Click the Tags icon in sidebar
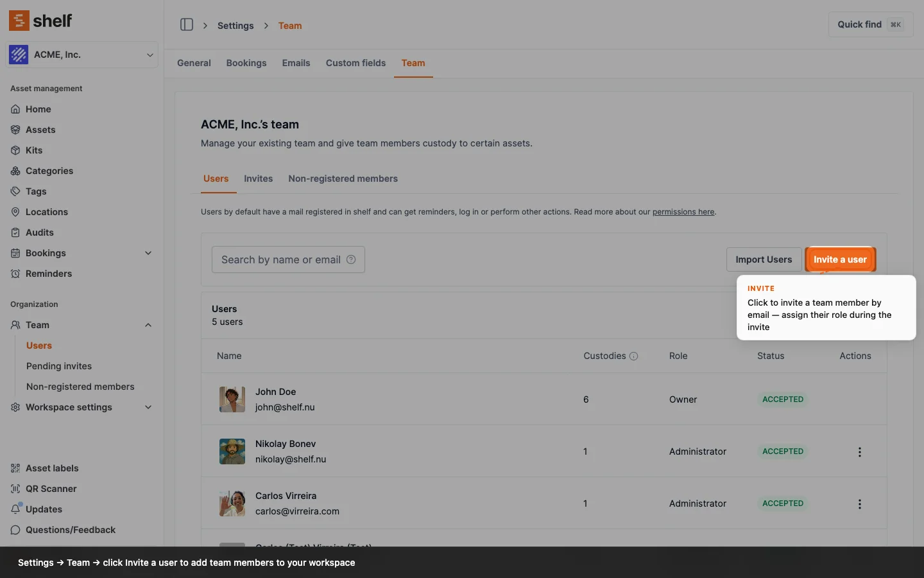 (x=15, y=191)
